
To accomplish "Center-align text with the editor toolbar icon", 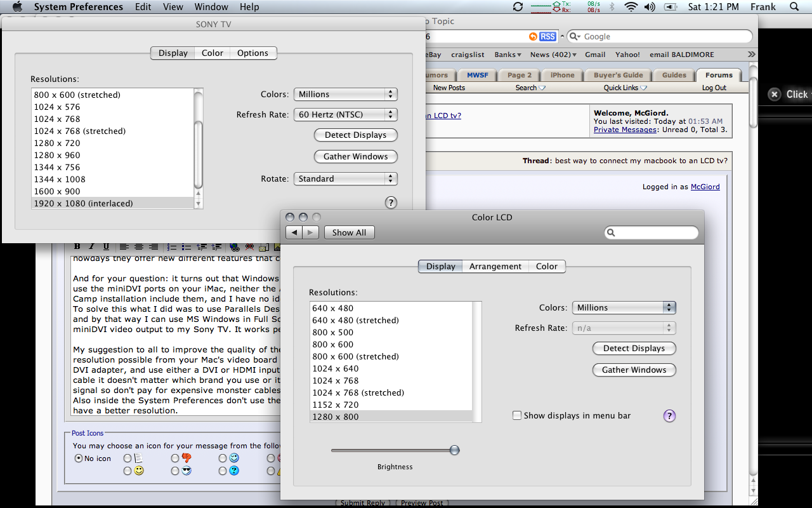I will click(x=138, y=246).
